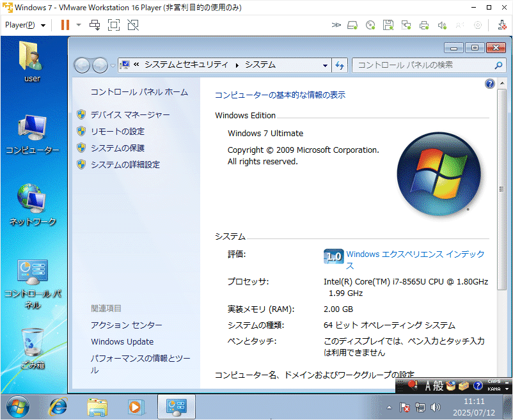513x420 pixels.
Task: Click the hard disk device icon in toolbar
Action: (x=352, y=25)
